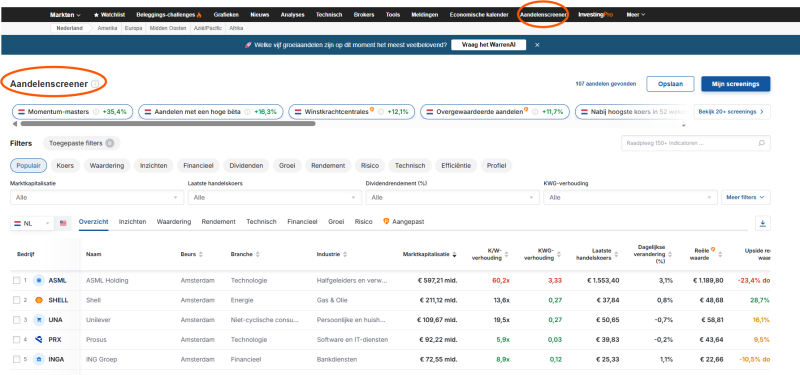Click info icon in Overgewaardeerde aandelen chip
The width and height of the screenshot is (800, 375).
coord(535,112)
